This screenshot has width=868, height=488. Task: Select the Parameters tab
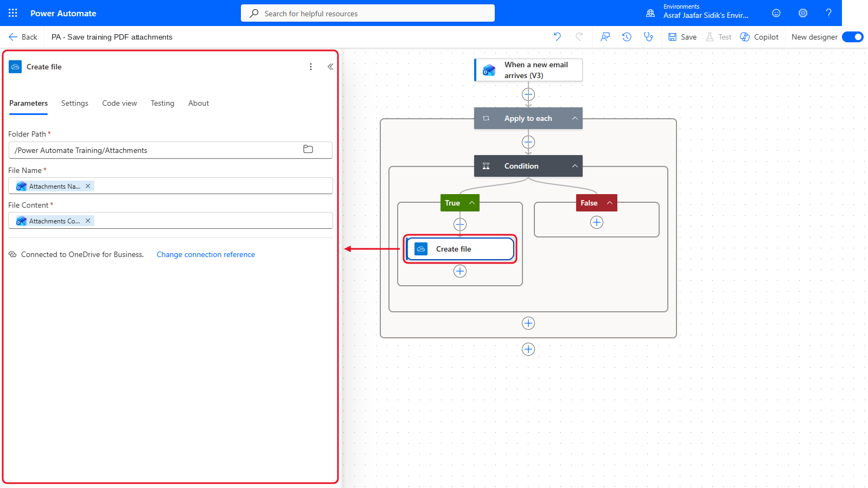click(x=28, y=103)
